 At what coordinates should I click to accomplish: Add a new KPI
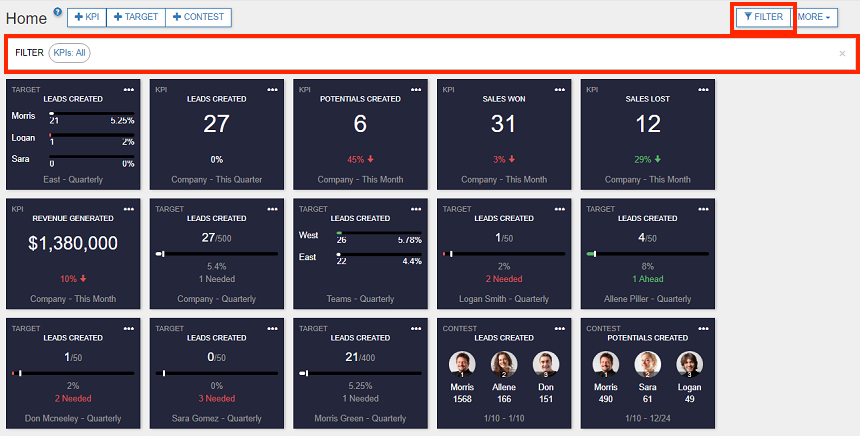(x=87, y=18)
